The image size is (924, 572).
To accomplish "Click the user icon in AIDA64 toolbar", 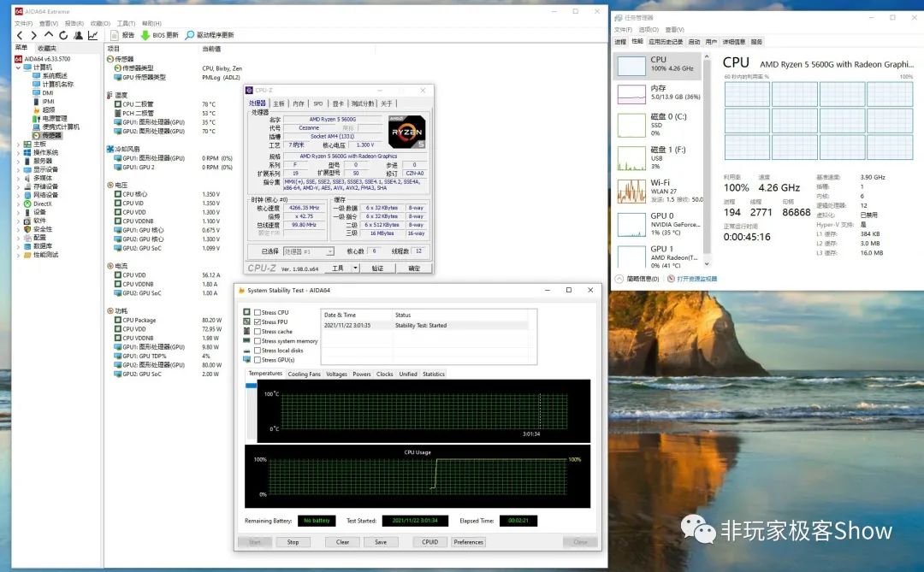I will (x=78, y=36).
